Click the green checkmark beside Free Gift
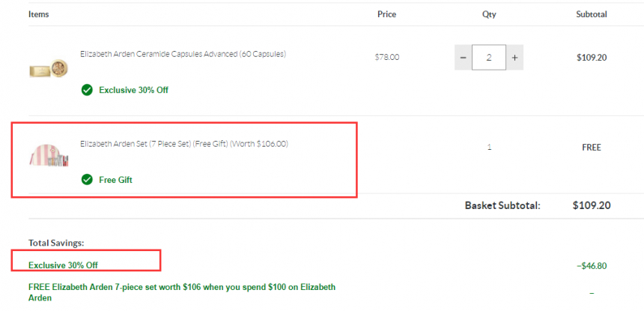 pos(87,180)
